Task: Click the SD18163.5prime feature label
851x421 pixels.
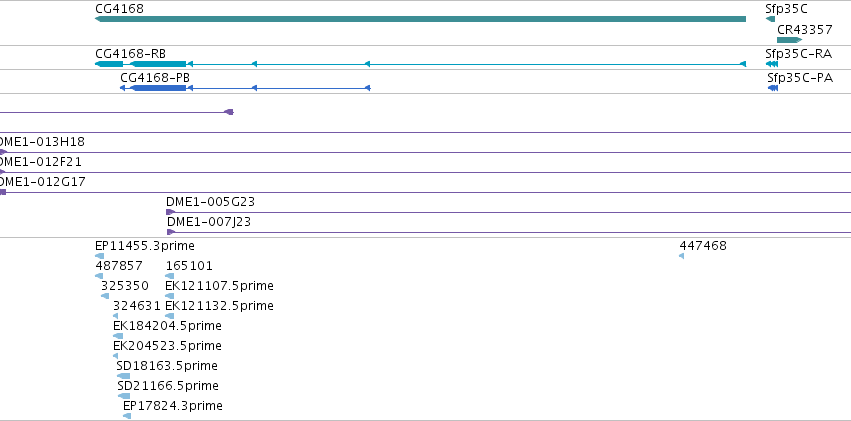Action: [x=167, y=366]
